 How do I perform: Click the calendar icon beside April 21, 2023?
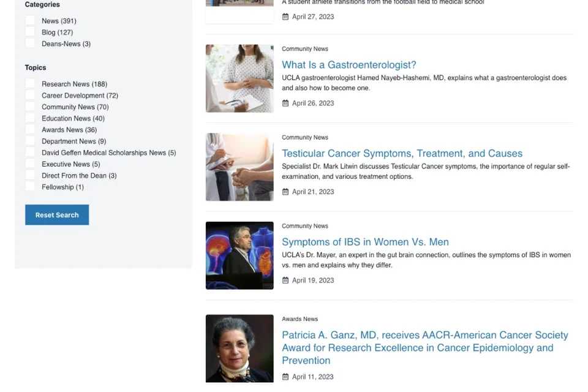click(x=285, y=191)
